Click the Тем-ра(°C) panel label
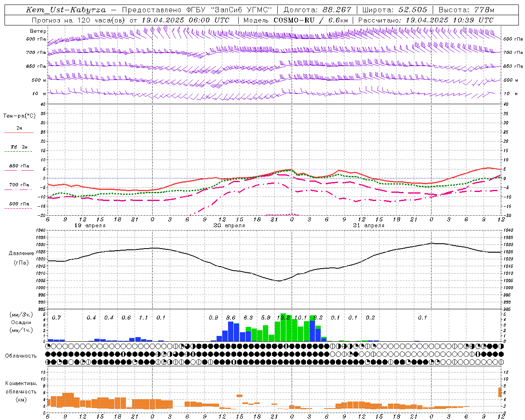Viewport: 525px width, 420px height. (x=19, y=116)
